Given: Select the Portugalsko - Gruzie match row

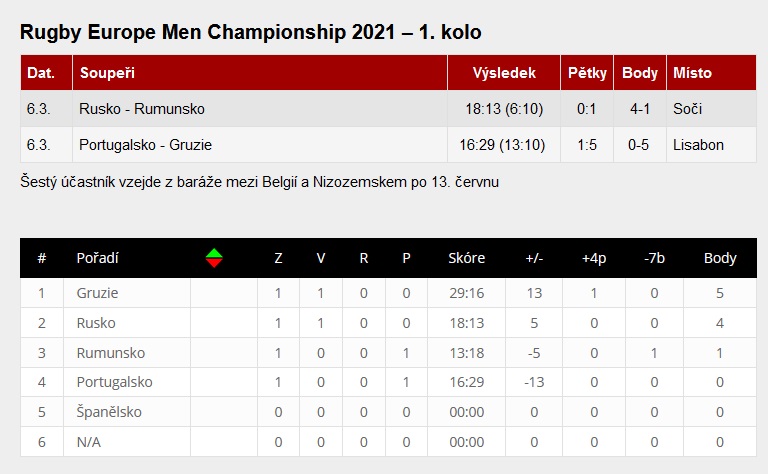Looking at the screenshot, I should (x=145, y=145).
